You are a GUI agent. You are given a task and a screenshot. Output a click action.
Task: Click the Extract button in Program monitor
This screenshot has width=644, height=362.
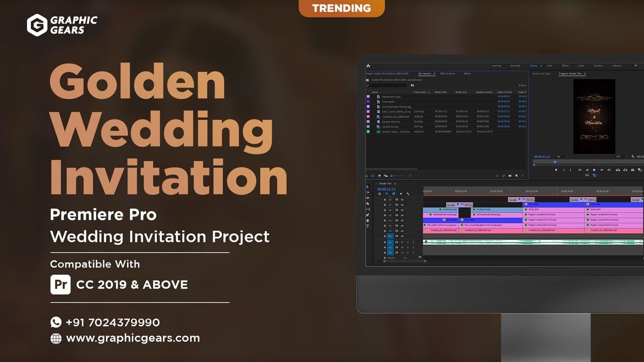625,170
